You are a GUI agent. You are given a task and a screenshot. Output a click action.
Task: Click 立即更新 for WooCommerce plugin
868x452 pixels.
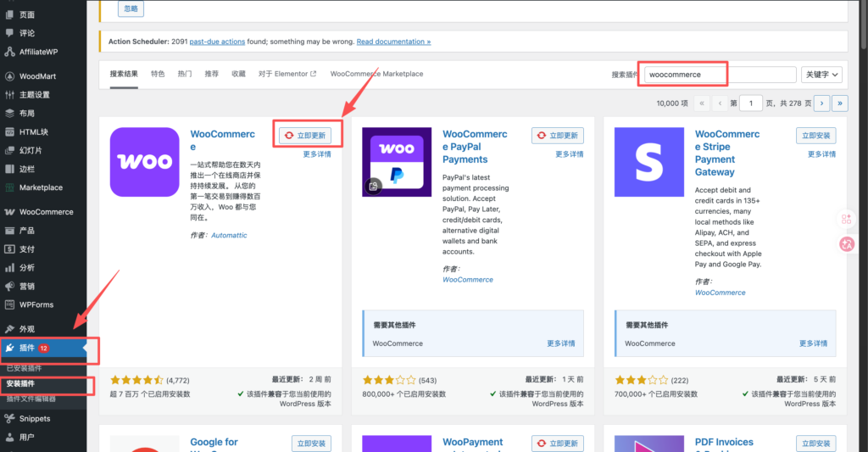point(305,135)
